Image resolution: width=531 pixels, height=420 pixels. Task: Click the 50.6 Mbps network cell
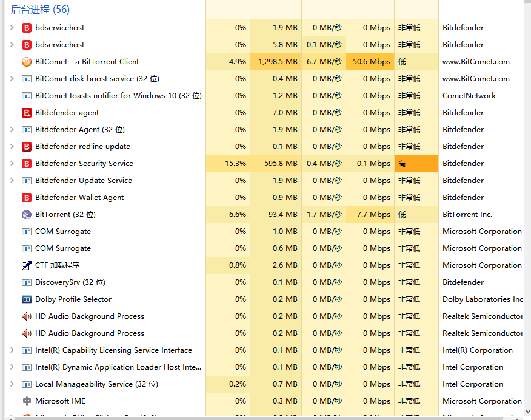370,62
